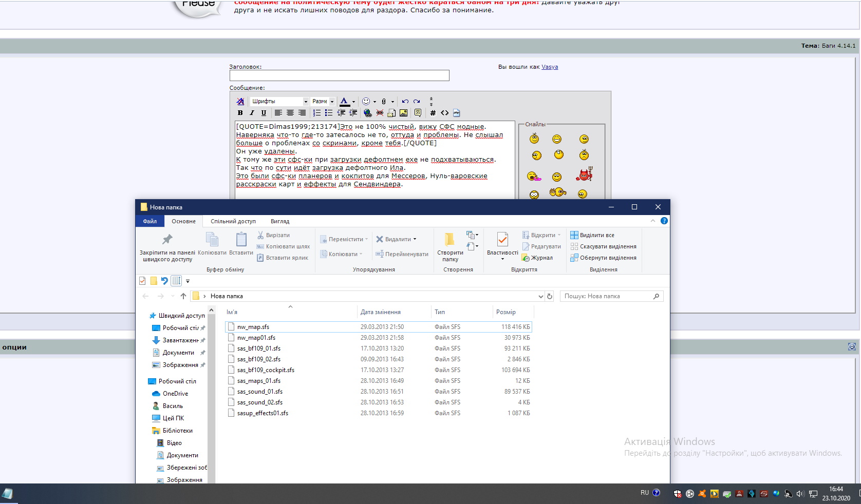Image resolution: width=861 pixels, height=504 pixels.
Task: Insert the red devil smiley
Action: 584,176
